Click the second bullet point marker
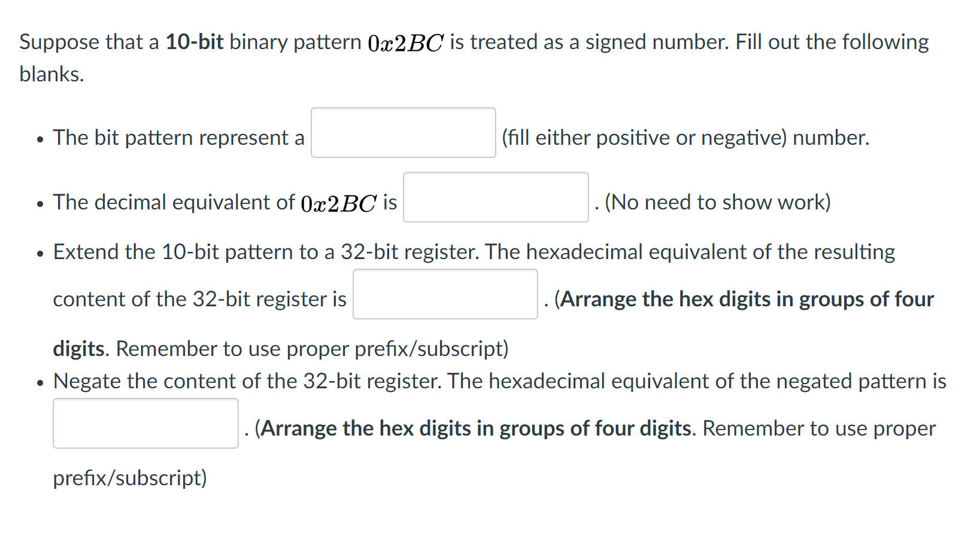 40,203
